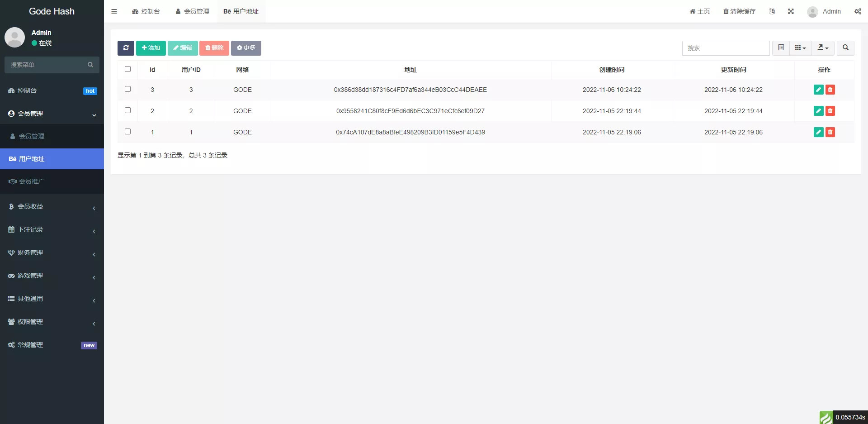
Task: Switch to the 用户地址 tab
Action: tap(241, 11)
